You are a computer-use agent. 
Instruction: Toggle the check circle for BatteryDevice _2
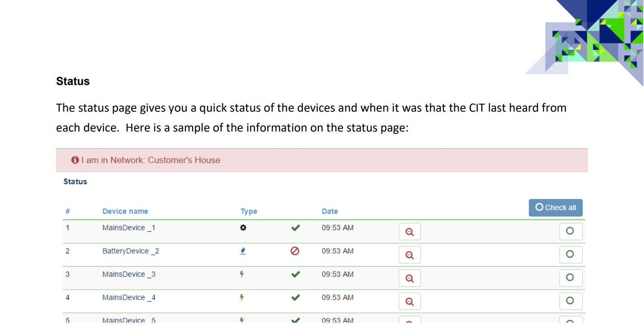tap(570, 254)
